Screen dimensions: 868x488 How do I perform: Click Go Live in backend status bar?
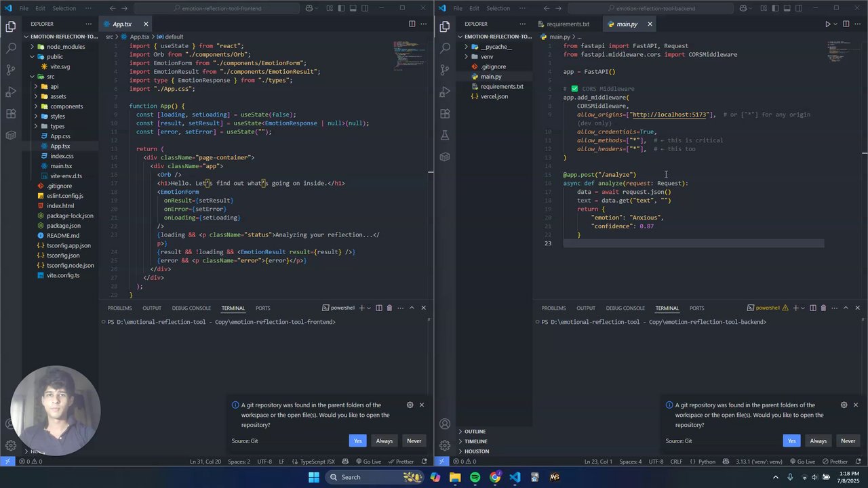[802, 462]
